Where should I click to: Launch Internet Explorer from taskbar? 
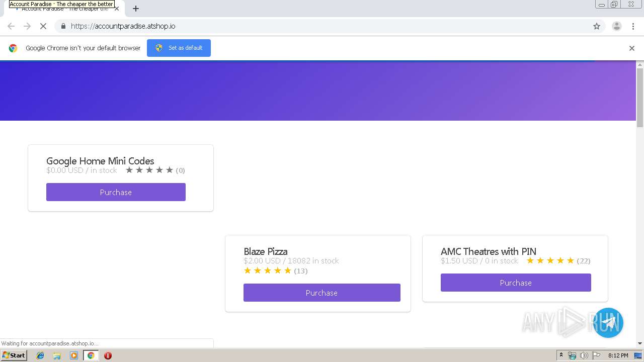click(x=40, y=355)
